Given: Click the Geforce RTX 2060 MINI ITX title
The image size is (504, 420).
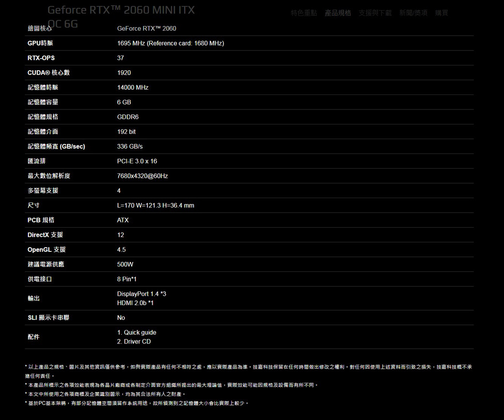Looking at the screenshot, I should pyautogui.click(x=121, y=10).
